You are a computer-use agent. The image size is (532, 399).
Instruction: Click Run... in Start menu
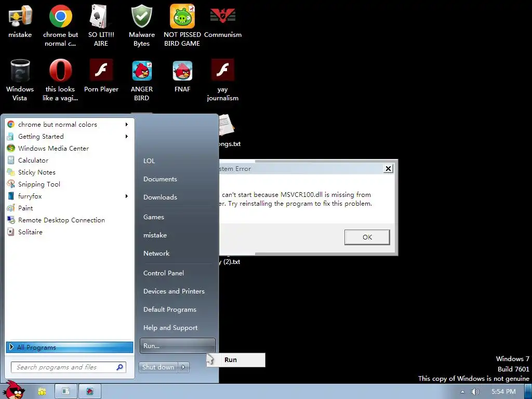coord(178,345)
